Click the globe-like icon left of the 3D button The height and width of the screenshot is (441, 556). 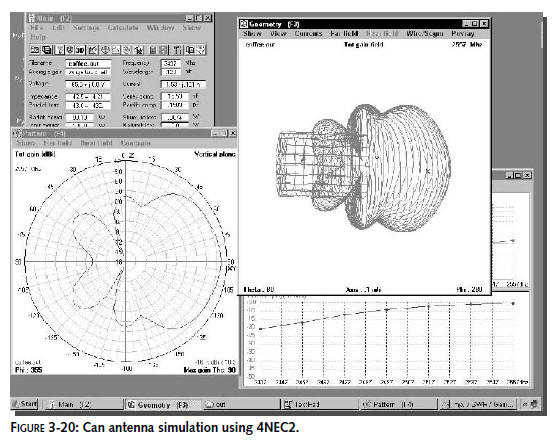coord(70,50)
